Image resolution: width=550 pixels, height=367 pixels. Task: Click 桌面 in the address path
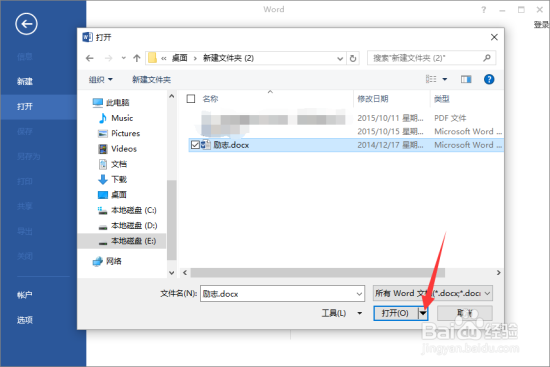[180, 58]
